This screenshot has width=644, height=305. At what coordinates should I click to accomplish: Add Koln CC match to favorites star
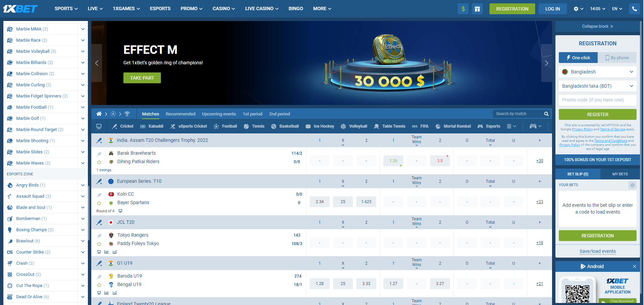[x=99, y=203]
